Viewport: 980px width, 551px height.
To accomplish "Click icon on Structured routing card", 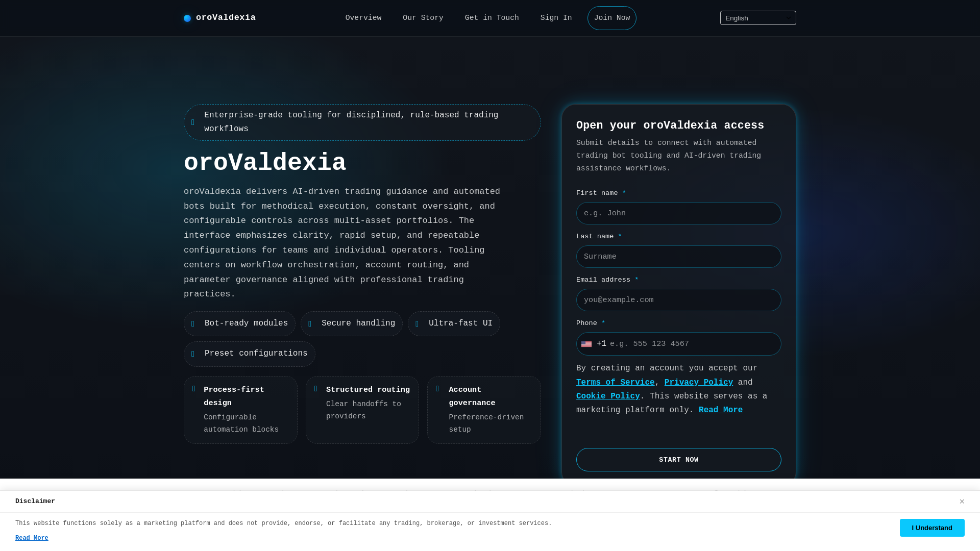I will tap(316, 389).
